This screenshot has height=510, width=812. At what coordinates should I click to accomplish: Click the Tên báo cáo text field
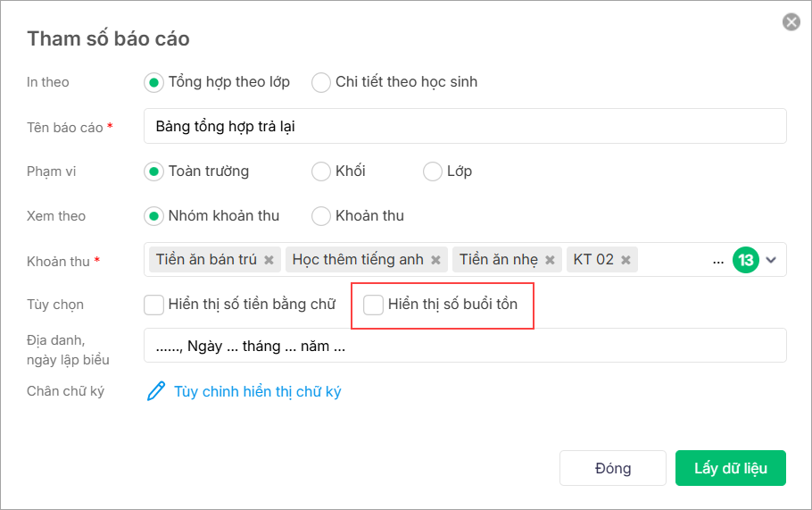(464, 126)
